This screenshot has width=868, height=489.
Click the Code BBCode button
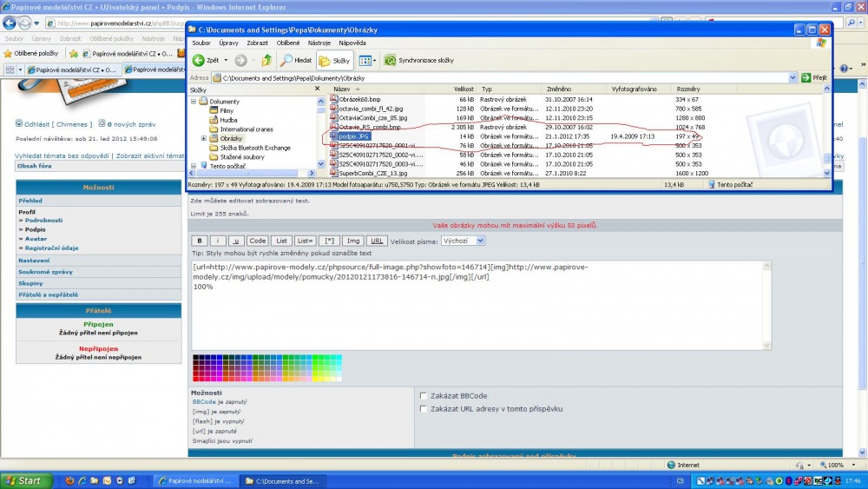[x=258, y=241]
